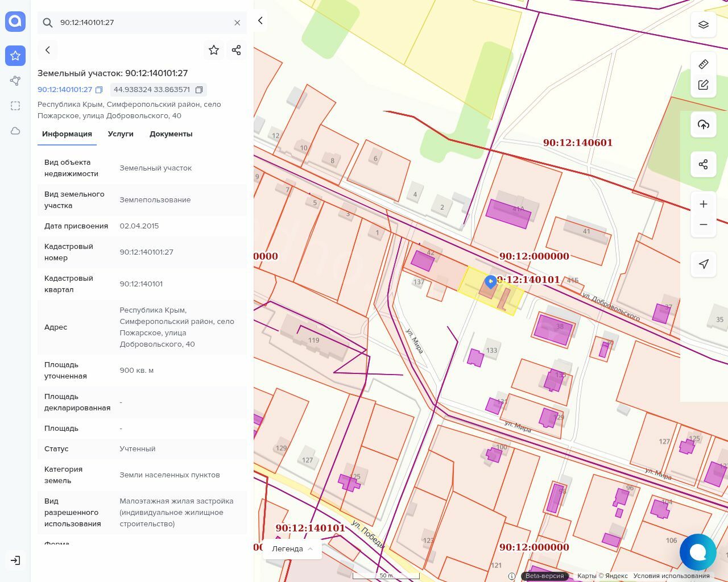
Task: Go back using the arrow button
Action: 48,50
